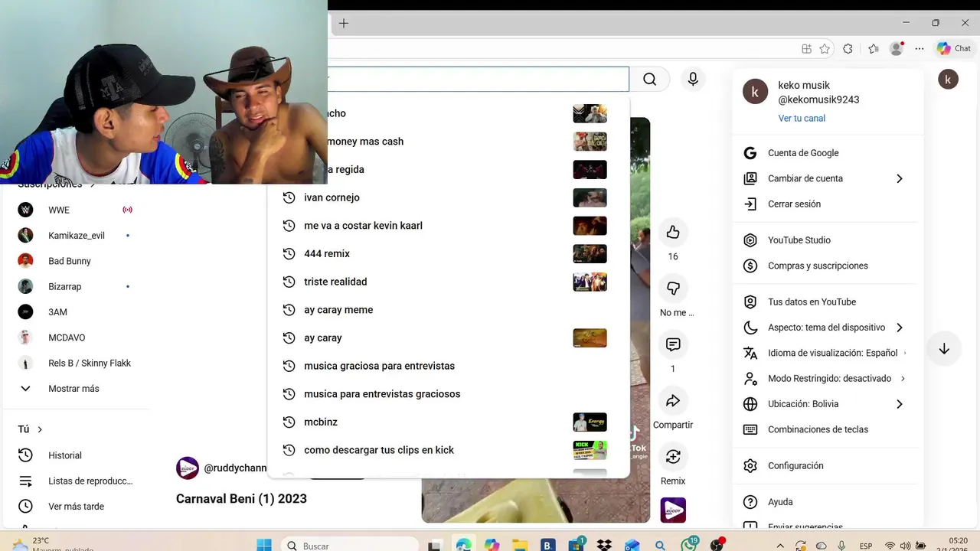Open Kamikaze_evil subscription channel
The width and height of the screenshot is (980, 551).
[75, 236]
